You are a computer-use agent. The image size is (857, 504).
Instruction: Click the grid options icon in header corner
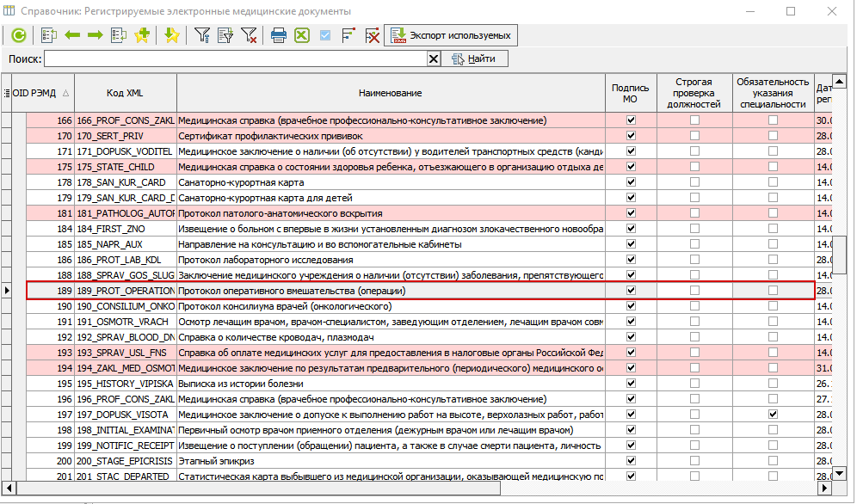click(x=7, y=93)
